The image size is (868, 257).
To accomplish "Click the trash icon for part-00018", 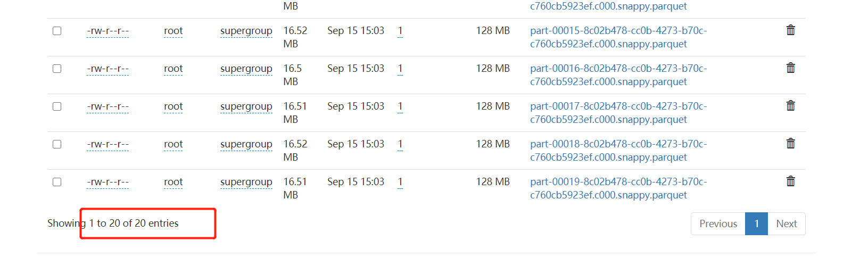I will (x=790, y=144).
